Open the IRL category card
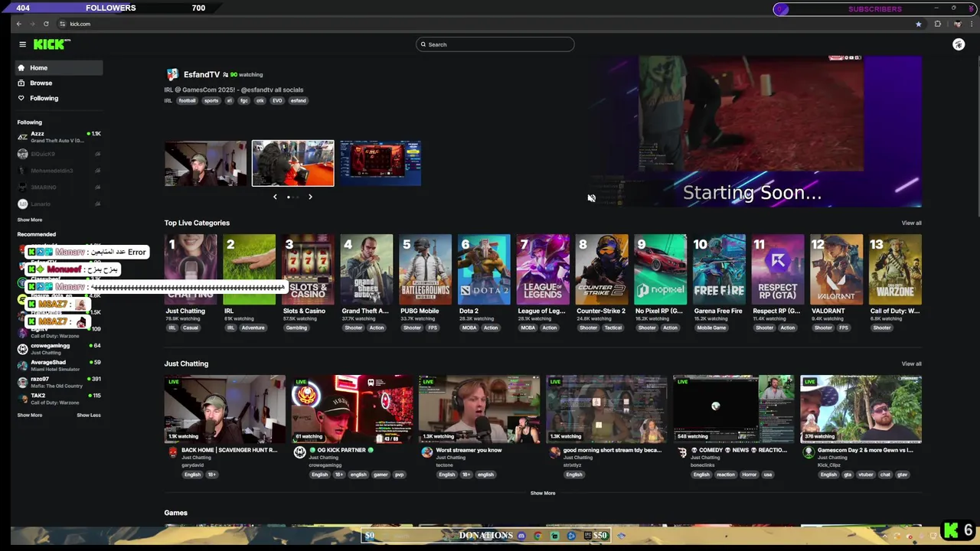This screenshot has height=551, width=980. click(x=249, y=269)
